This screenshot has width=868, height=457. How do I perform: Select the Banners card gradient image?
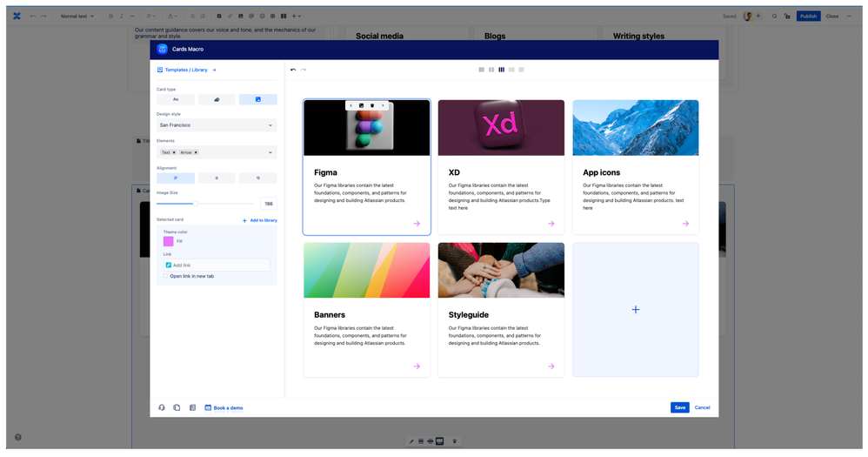pyautogui.click(x=366, y=271)
